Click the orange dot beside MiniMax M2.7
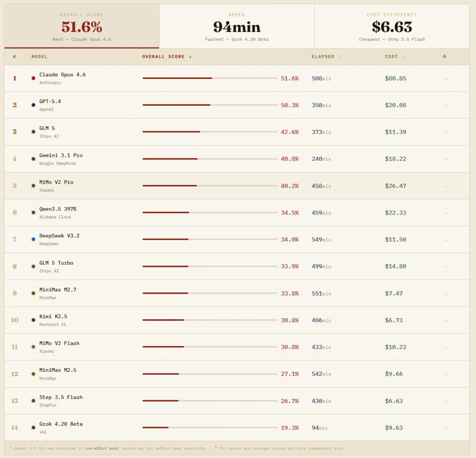This screenshot has width=476, height=458. click(x=33, y=293)
